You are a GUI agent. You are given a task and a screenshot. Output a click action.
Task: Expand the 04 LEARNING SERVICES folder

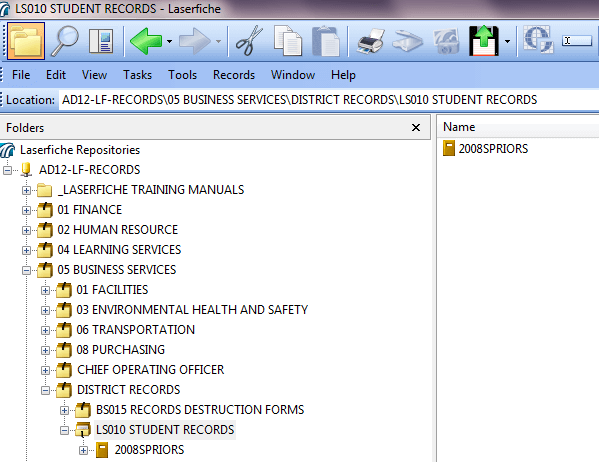[x=26, y=250]
